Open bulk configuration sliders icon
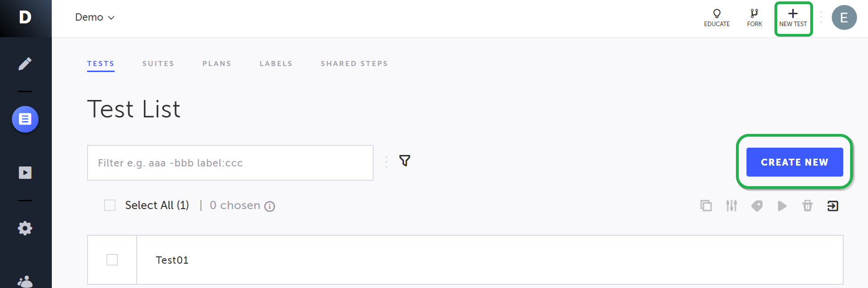 [x=731, y=206]
